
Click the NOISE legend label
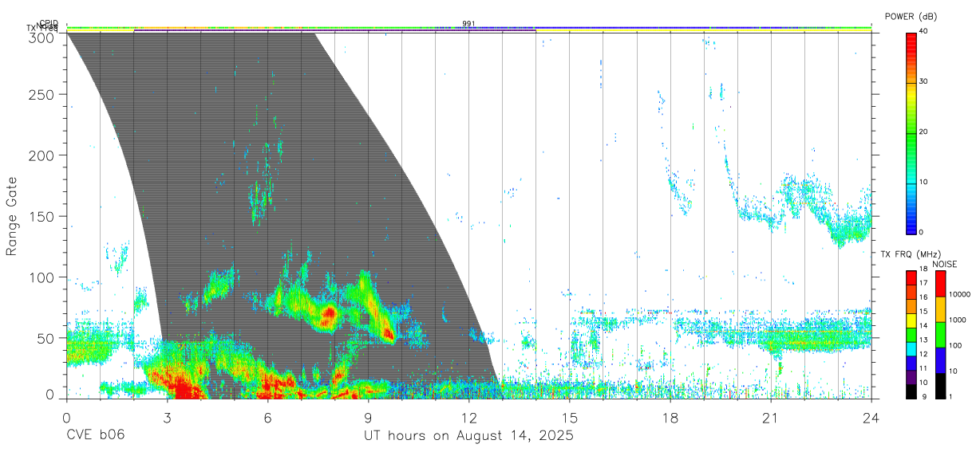coord(944,264)
